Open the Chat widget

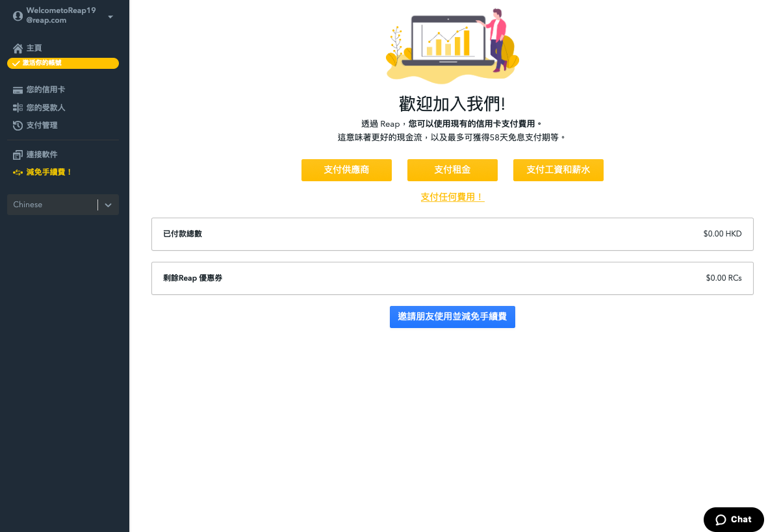coord(733,520)
